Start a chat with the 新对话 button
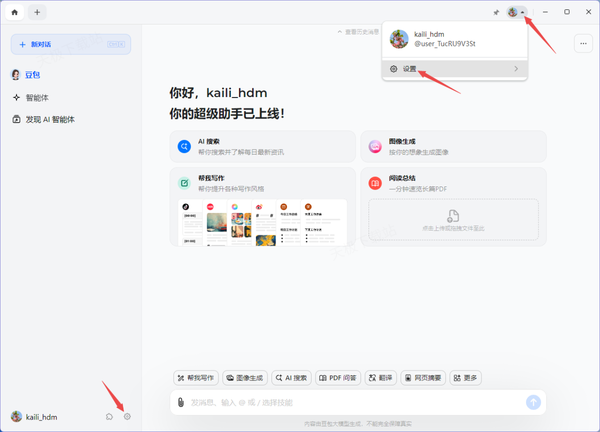The width and height of the screenshot is (600, 432). 71,44
